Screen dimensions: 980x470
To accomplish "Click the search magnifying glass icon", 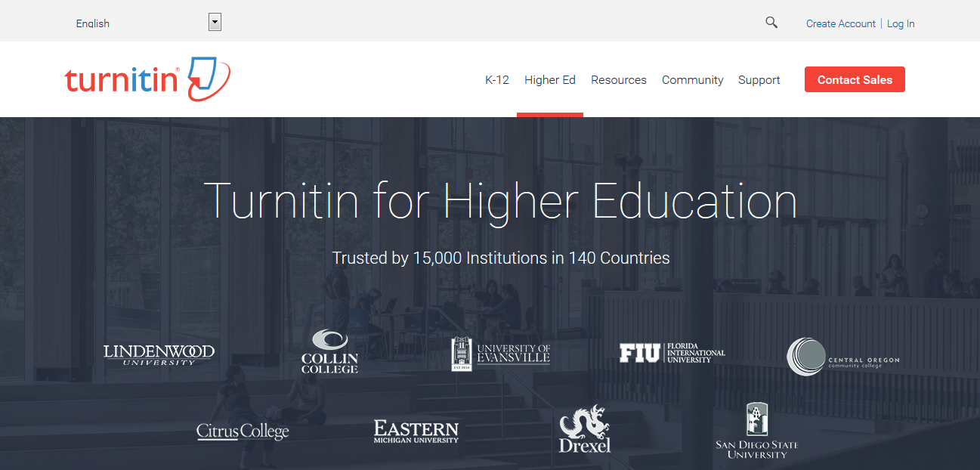I will [x=771, y=23].
